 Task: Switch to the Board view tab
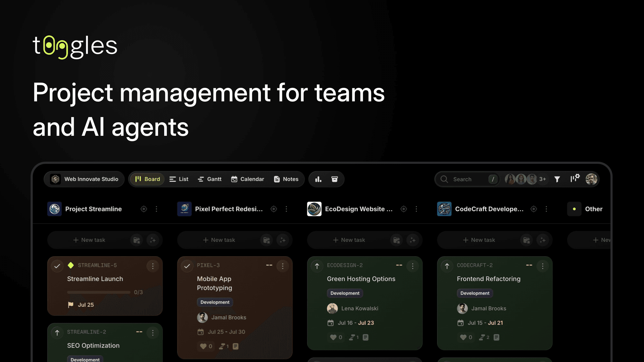pos(147,179)
